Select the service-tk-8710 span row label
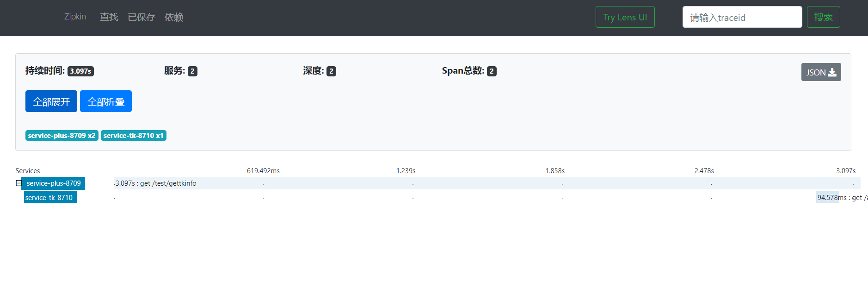 tap(49, 198)
